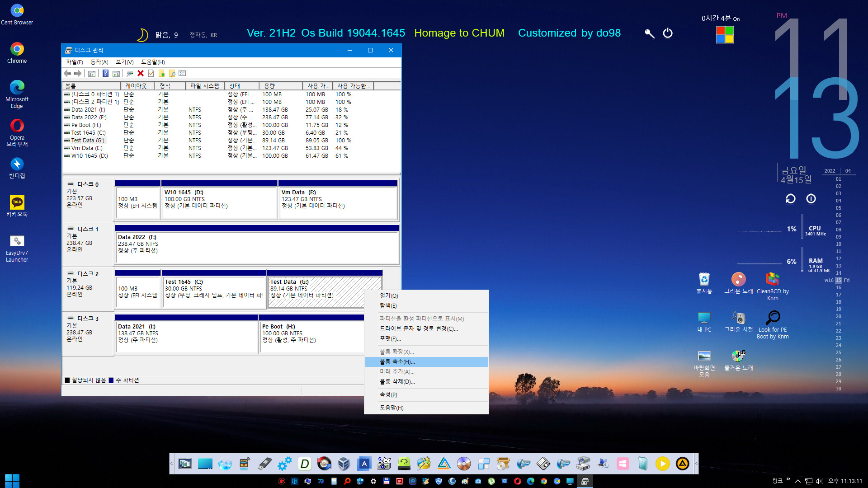Viewport: 868px width, 488px height.
Task: Open Look for PE Boot by Knm icon
Action: (x=773, y=325)
